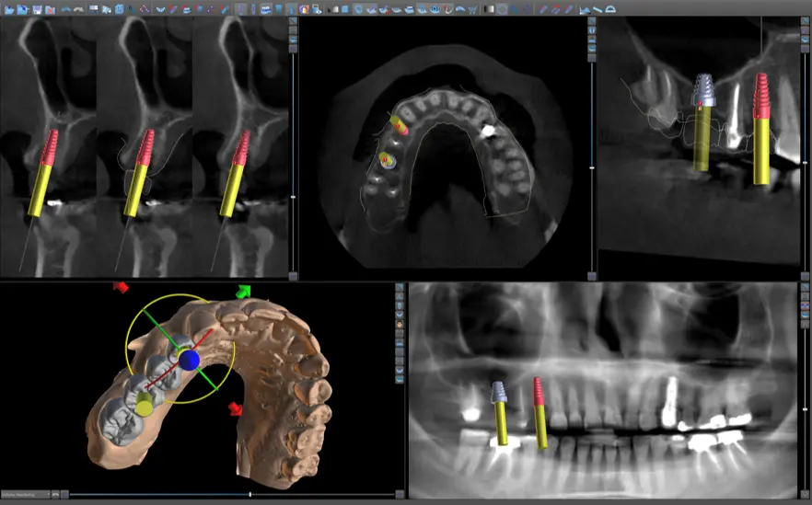Click the first icon of 3D view side strip
Viewport: 812px width, 505px height.
(400, 287)
